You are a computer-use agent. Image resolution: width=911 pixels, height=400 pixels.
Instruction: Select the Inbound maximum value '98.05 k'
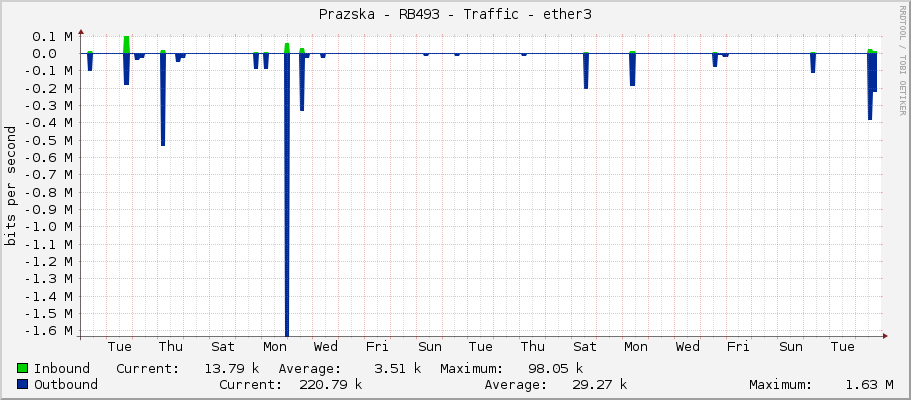(555, 368)
